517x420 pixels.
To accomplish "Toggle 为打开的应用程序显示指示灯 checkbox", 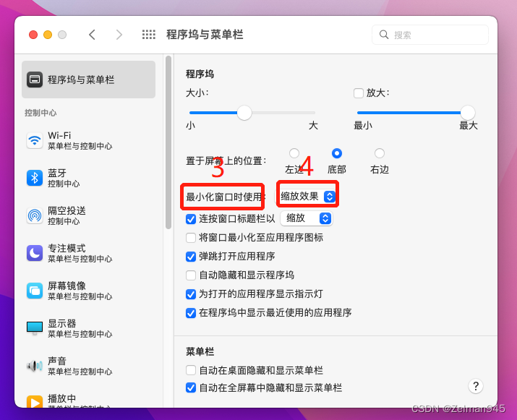I will coord(191,294).
